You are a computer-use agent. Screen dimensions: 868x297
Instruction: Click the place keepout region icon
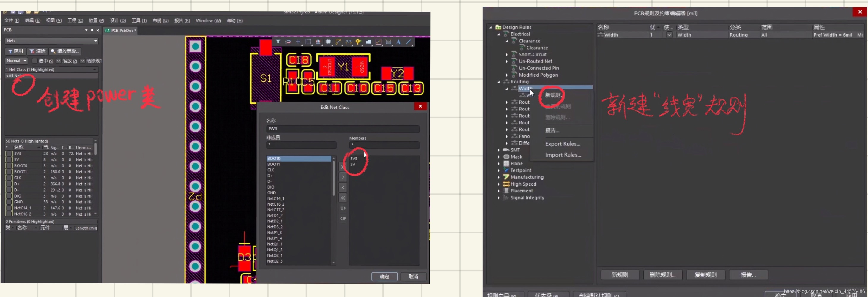pyautogui.click(x=378, y=42)
